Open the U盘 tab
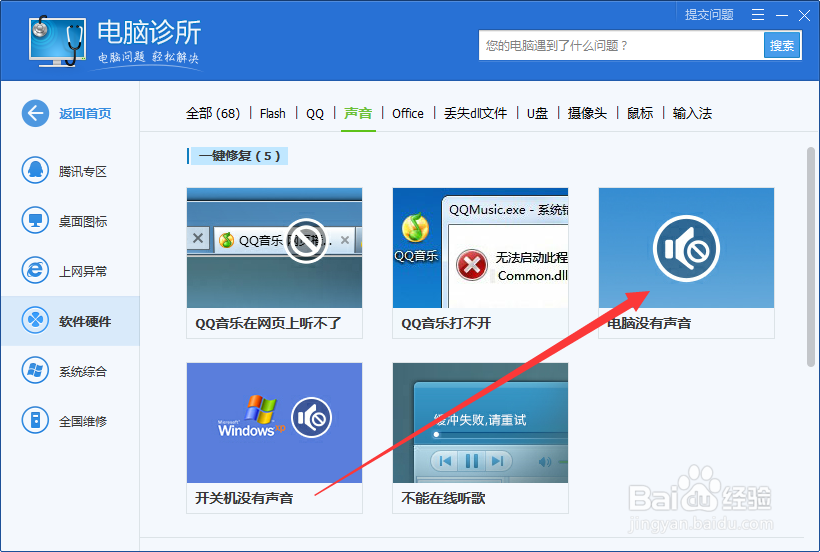 537,113
